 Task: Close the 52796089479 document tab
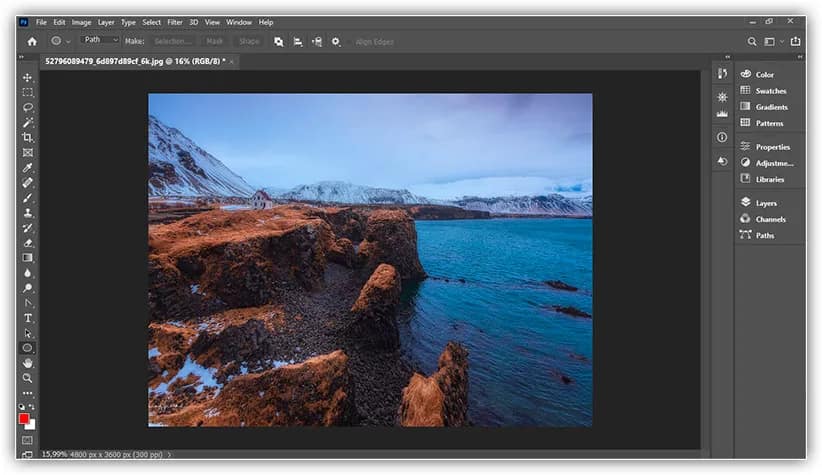(x=233, y=61)
